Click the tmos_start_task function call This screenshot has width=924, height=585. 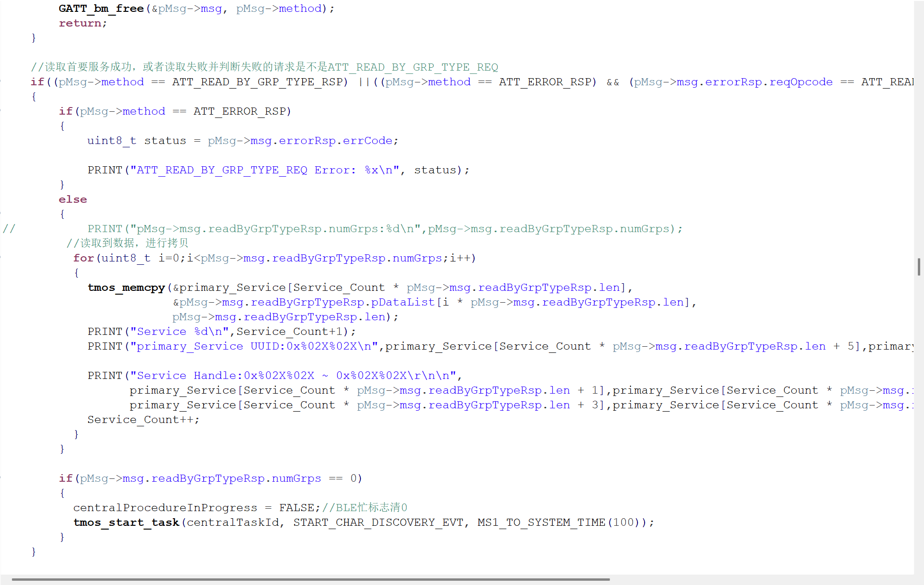tap(126, 522)
